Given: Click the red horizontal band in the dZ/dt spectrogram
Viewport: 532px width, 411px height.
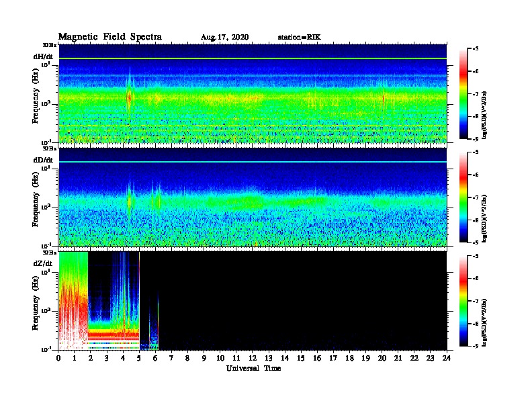Looking at the screenshot, I should [114, 336].
